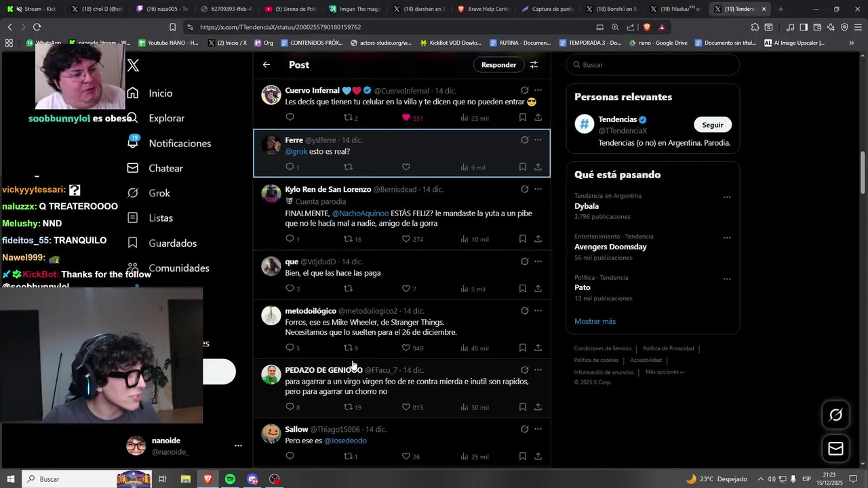
Task: Open more options for Sallow's post
Action: click(x=538, y=430)
